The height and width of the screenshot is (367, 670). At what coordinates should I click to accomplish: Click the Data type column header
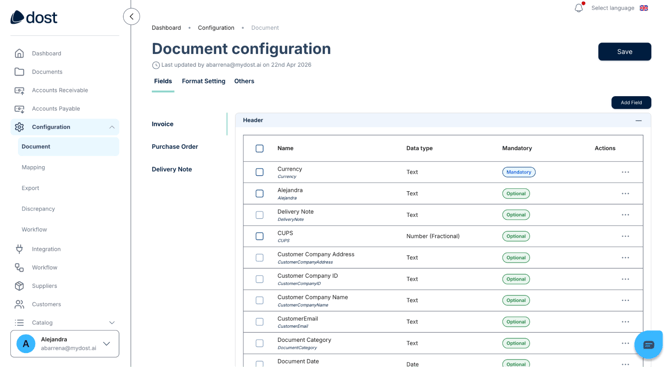click(x=419, y=148)
